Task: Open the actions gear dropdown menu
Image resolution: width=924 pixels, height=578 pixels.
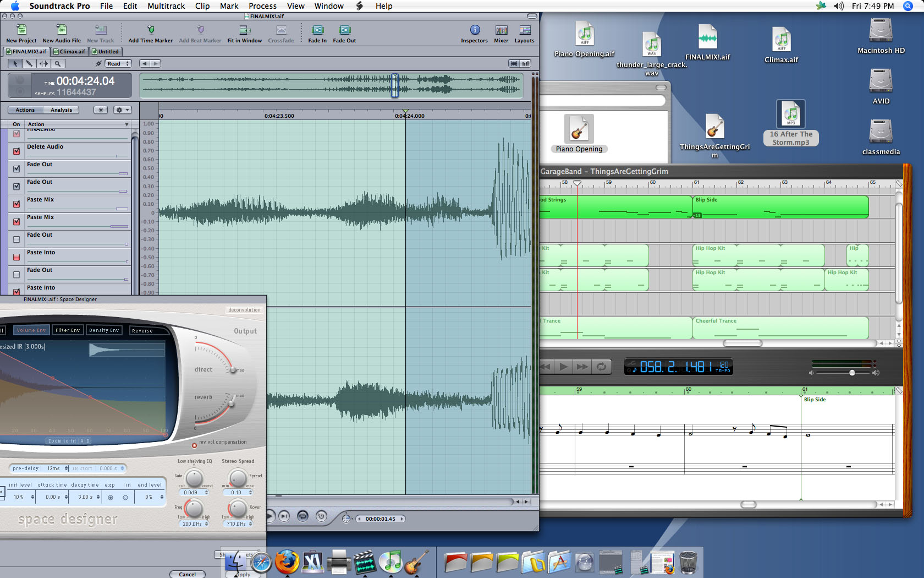Action: tap(122, 110)
